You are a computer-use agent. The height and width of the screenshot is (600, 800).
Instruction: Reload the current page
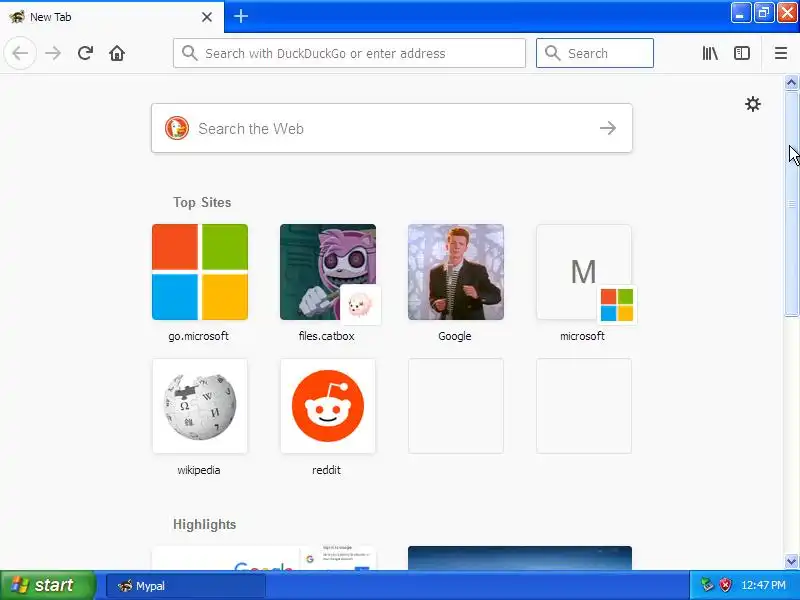(85, 53)
